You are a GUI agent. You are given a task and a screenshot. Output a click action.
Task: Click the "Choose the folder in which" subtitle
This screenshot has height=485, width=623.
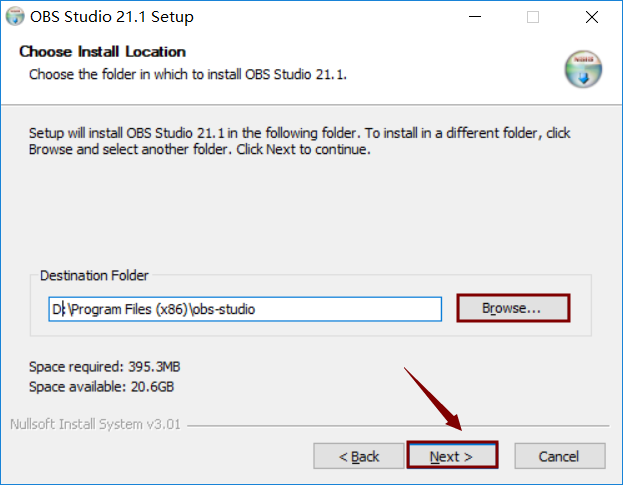[187, 74]
